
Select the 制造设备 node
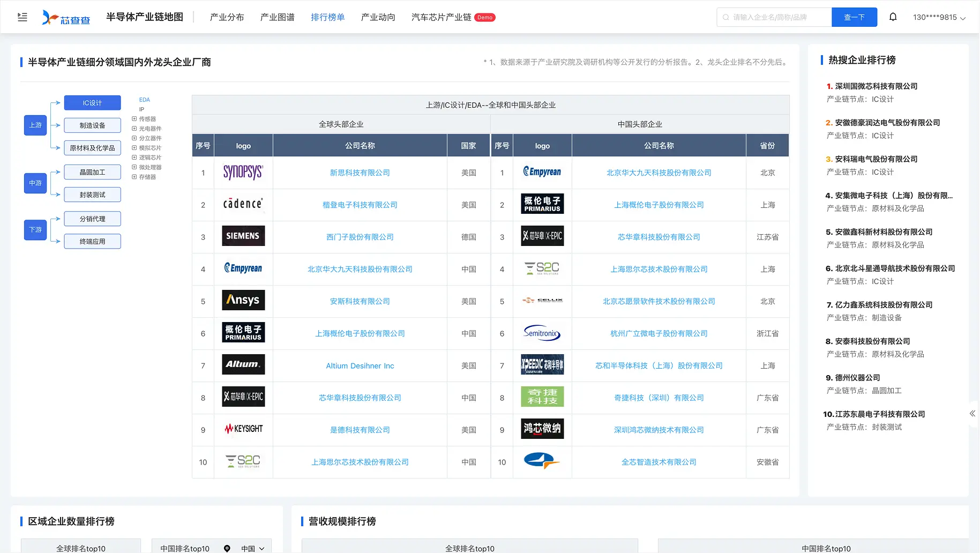coord(92,125)
